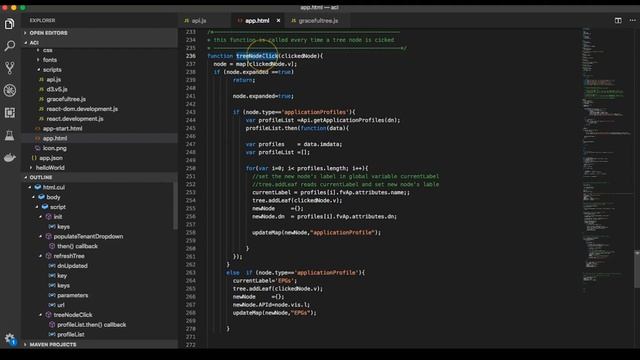
Task: Switch to the app.html tab
Action: pyautogui.click(x=257, y=20)
